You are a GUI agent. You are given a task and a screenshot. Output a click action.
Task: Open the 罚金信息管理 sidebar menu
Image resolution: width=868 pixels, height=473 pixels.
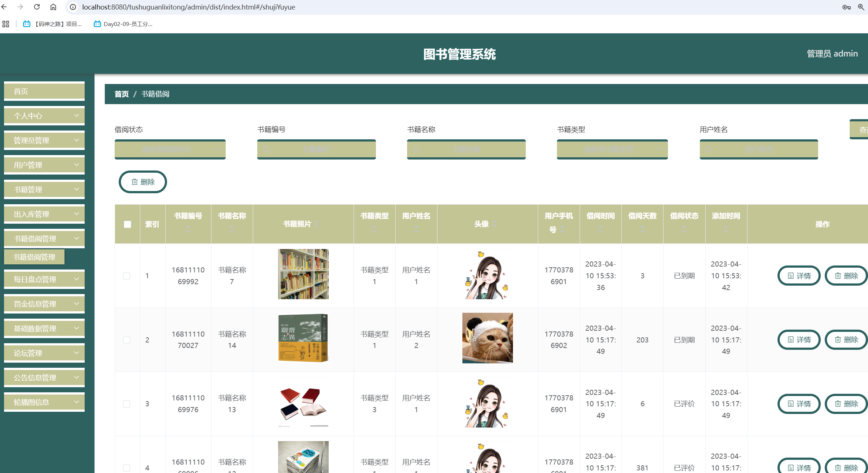pyautogui.click(x=44, y=304)
